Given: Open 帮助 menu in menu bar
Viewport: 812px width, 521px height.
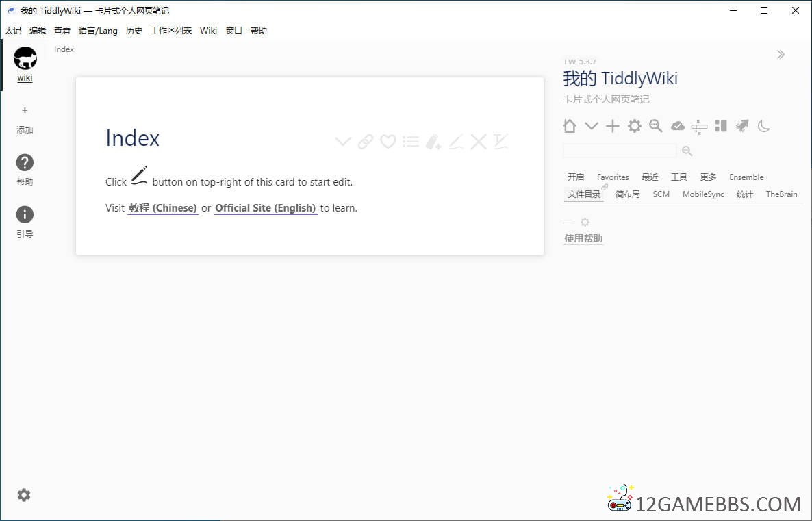Looking at the screenshot, I should point(258,31).
